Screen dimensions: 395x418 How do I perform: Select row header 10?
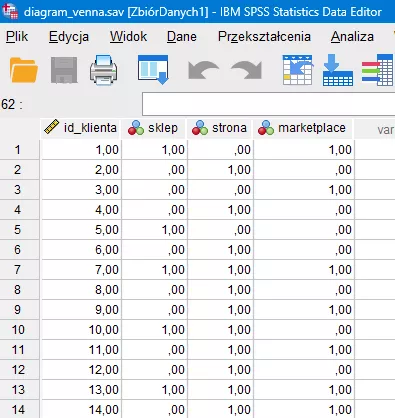pos(19,330)
